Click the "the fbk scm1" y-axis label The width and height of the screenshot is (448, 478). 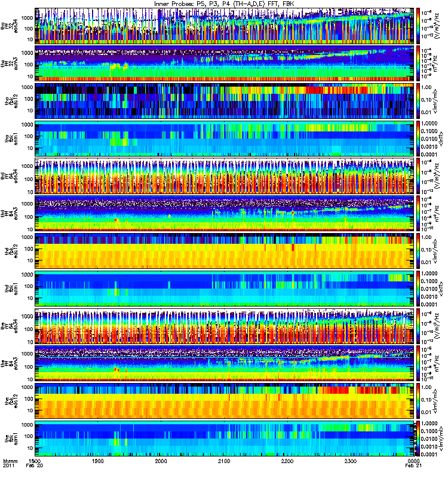11,439
